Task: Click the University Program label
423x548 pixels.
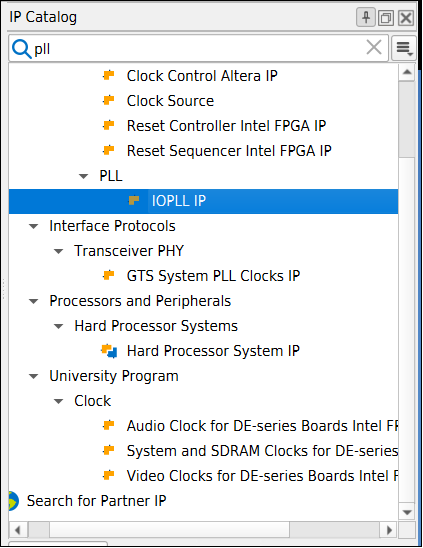Action: [x=114, y=376]
